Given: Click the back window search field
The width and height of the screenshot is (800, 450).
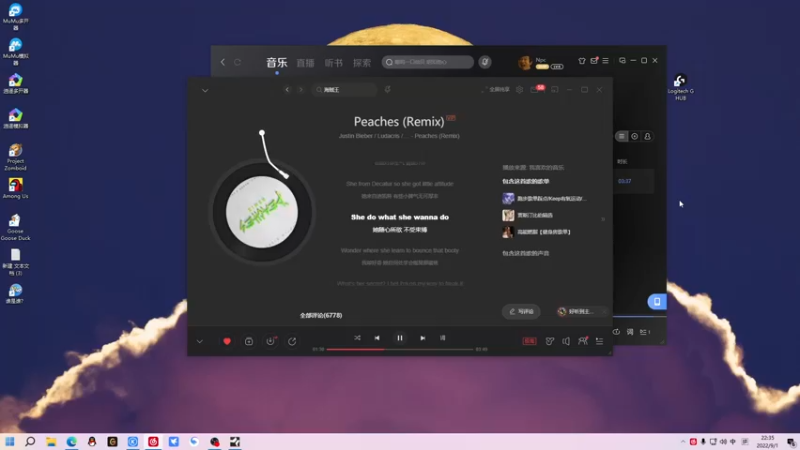Looking at the screenshot, I should click(x=428, y=62).
